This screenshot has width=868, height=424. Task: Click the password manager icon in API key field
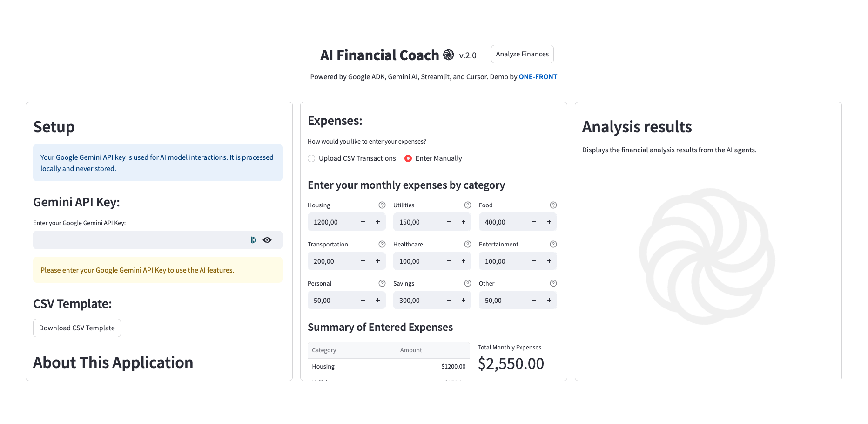point(254,240)
